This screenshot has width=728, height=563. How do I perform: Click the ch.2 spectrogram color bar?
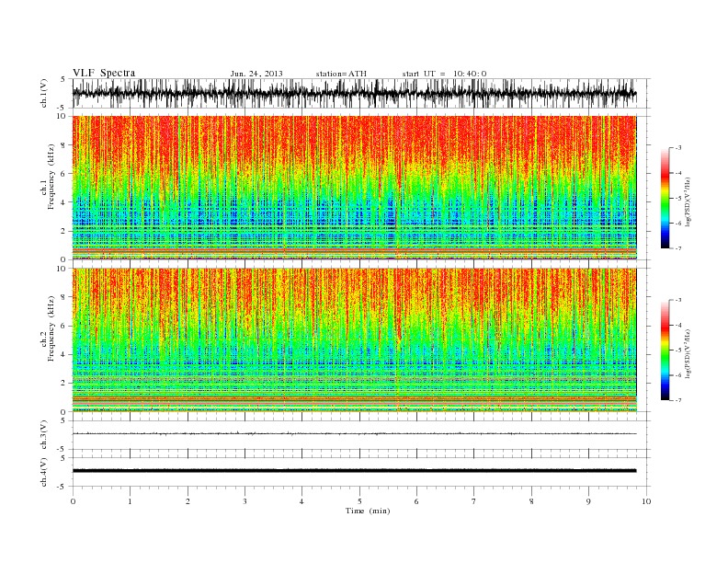pyautogui.click(x=665, y=350)
